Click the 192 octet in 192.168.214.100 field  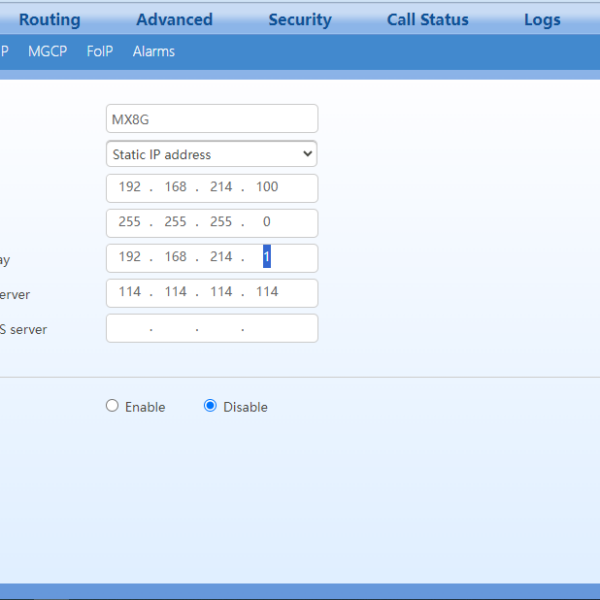click(x=130, y=187)
